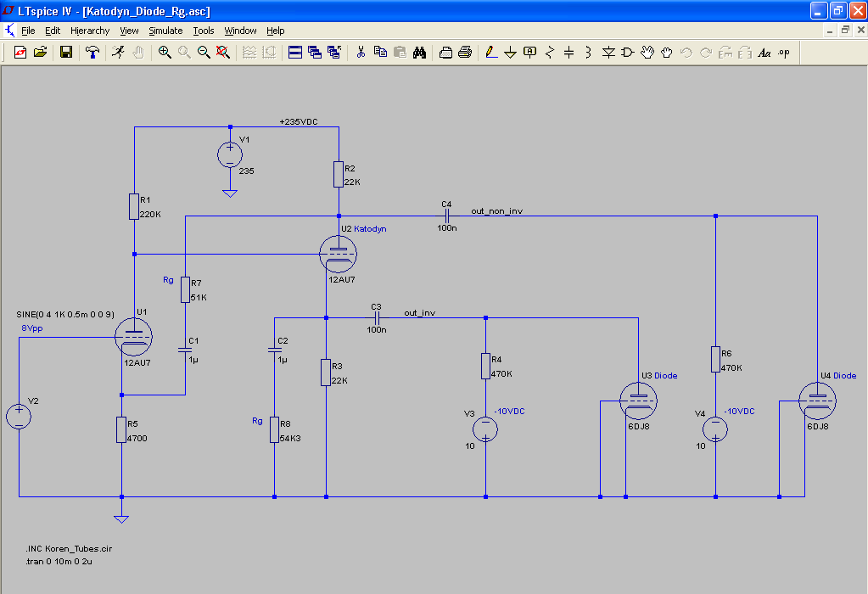Open the View menu
The image size is (868, 594).
click(x=129, y=31)
